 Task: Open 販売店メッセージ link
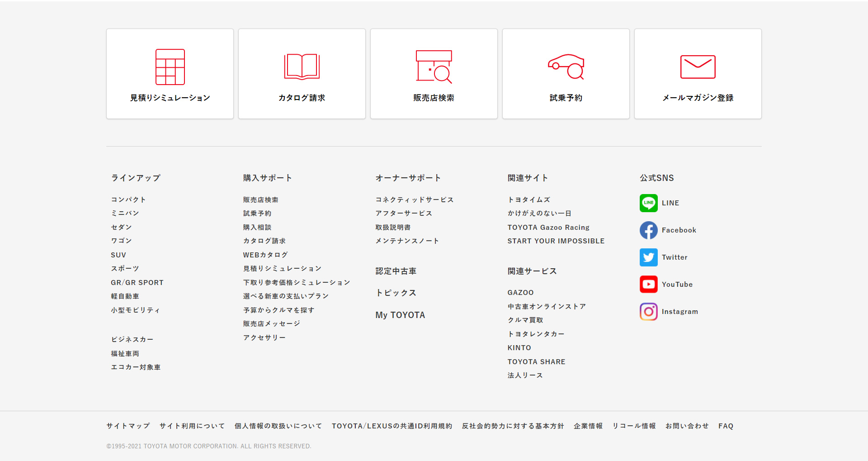pos(272,324)
